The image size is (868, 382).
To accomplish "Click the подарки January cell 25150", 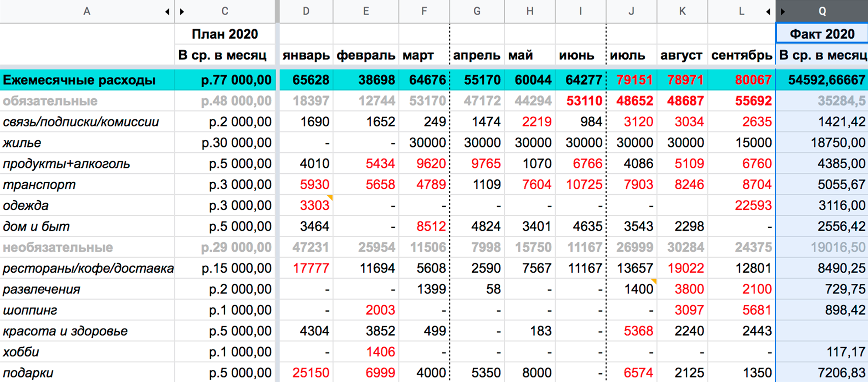I will point(306,372).
